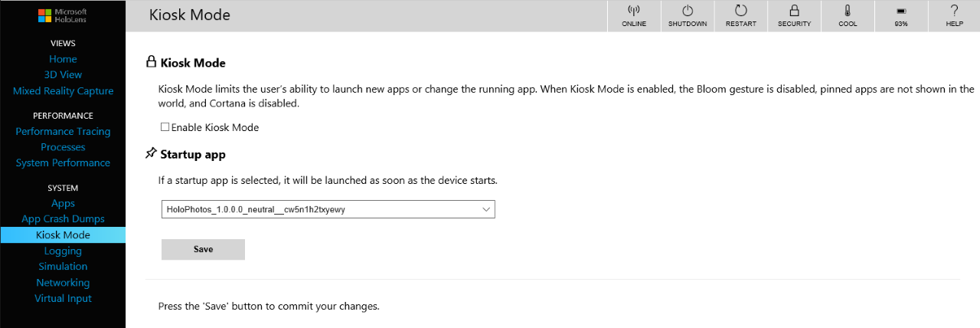
Task: Select Kiosk Mode in sidebar
Action: click(63, 235)
